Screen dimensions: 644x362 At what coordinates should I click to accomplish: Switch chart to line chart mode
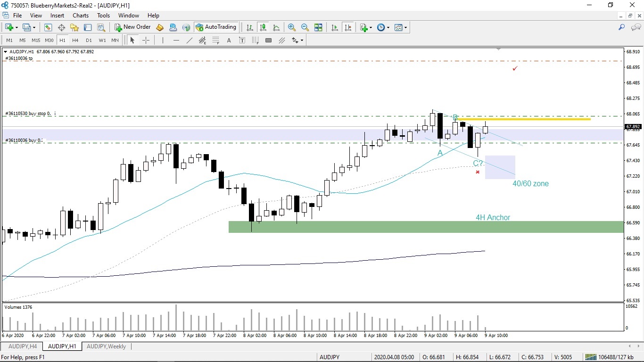point(276,27)
